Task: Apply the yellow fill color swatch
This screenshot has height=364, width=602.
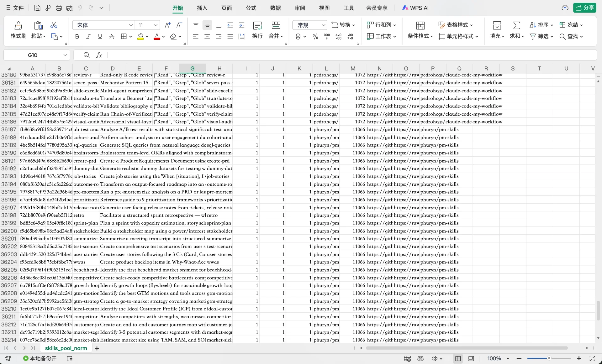Action: pyautogui.click(x=140, y=37)
